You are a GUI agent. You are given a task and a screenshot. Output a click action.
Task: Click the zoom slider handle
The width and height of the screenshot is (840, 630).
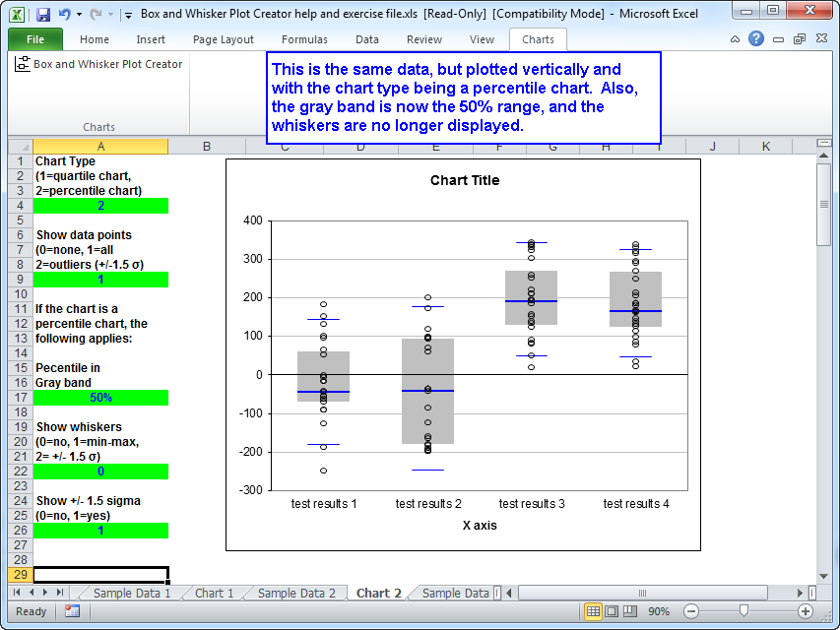(x=743, y=611)
